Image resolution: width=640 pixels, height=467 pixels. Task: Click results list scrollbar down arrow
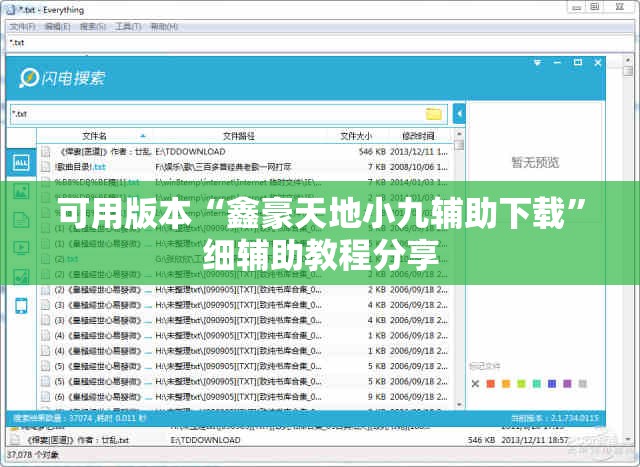(x=459, y=404)
